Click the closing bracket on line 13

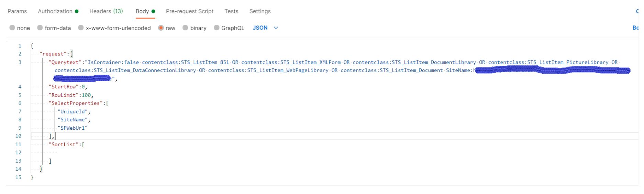50,161
